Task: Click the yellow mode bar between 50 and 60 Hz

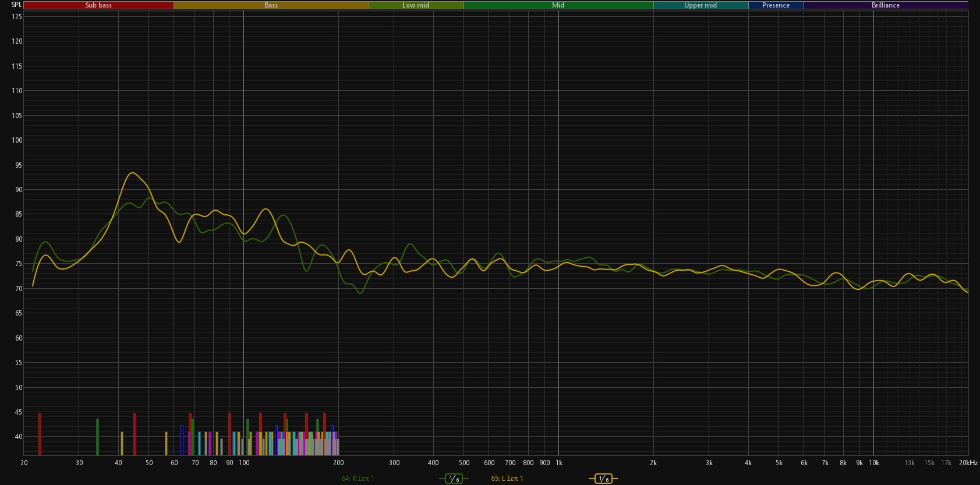Action: click(166, 443)
